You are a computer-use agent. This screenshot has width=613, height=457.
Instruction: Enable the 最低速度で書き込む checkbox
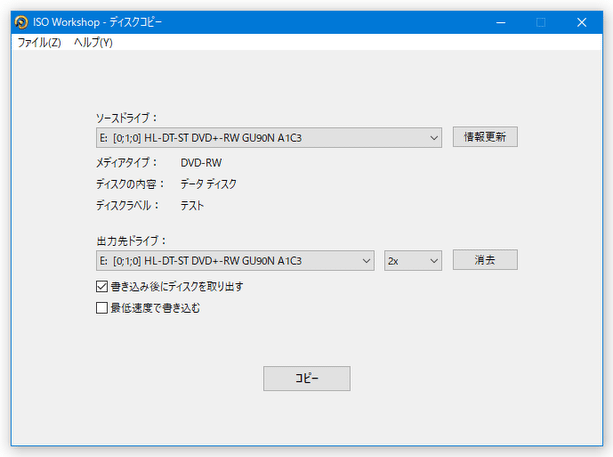[x=101, y=309]
